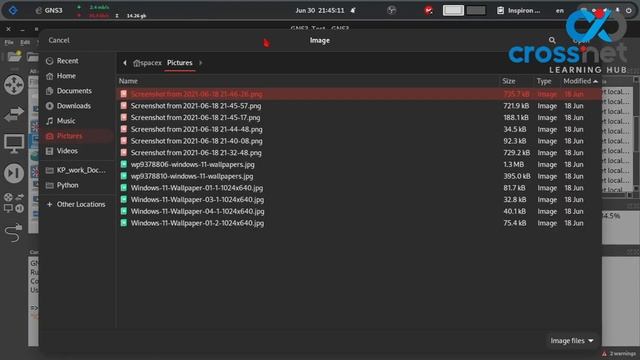Click the activities logo in top bar
Image resolution: width=640 pixels, height=360 pixels.
13,10
